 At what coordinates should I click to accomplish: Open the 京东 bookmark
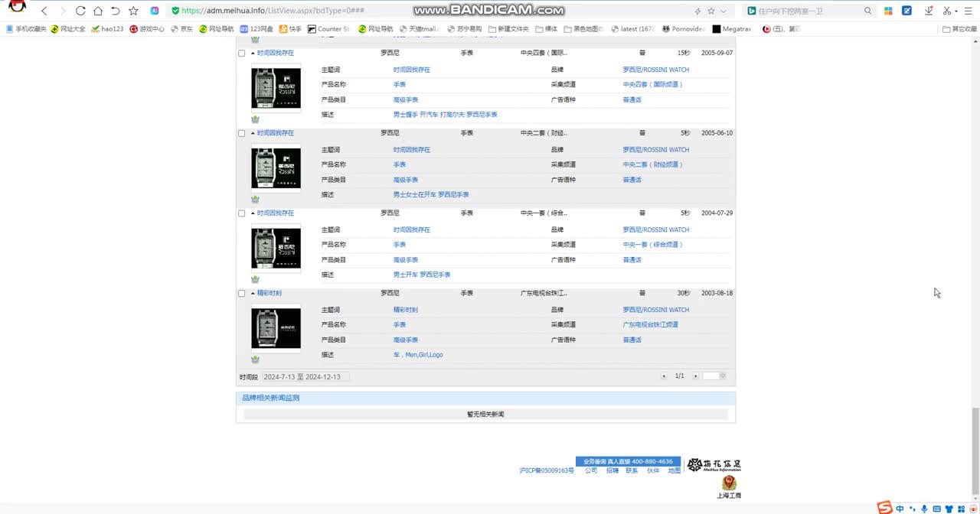pyautogui.click(x=181, y=29)
